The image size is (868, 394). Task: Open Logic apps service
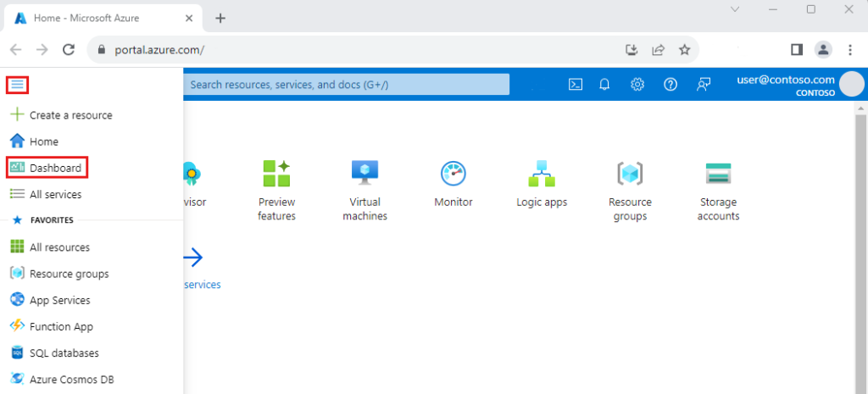point(542,184)
